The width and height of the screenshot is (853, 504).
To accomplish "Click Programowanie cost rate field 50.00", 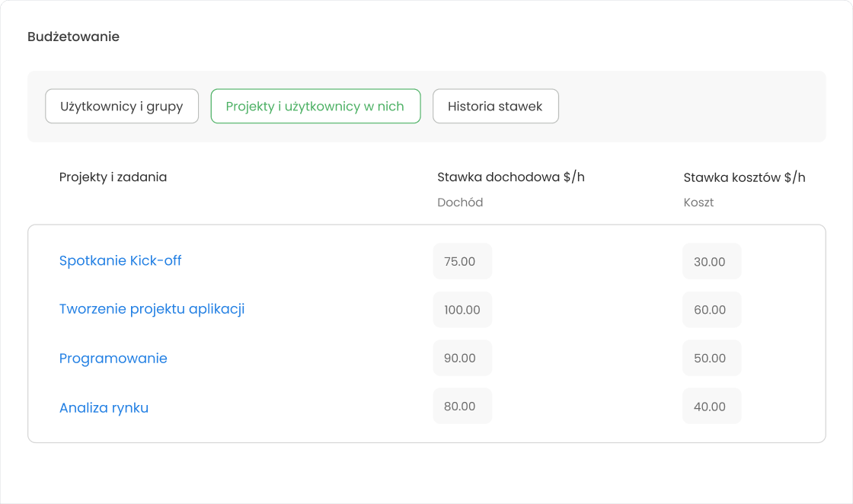I will (x=711, y=358).
